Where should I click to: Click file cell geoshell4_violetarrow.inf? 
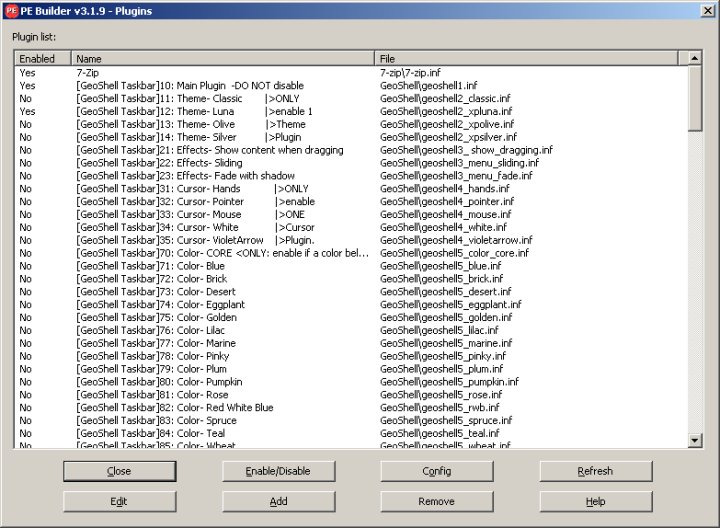click(x=456, y=240)
